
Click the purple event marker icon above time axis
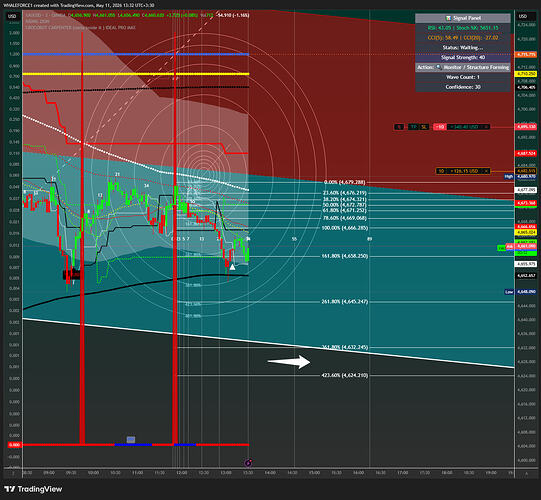(248, 463)
